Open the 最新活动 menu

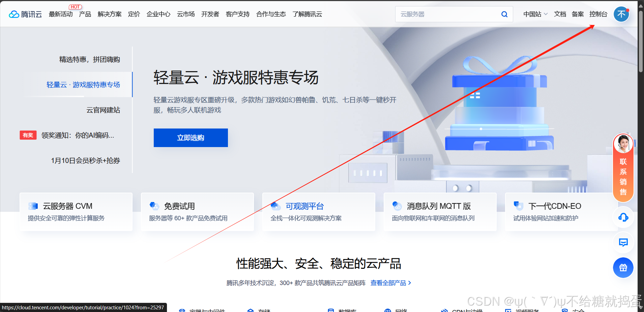(61, 14)
